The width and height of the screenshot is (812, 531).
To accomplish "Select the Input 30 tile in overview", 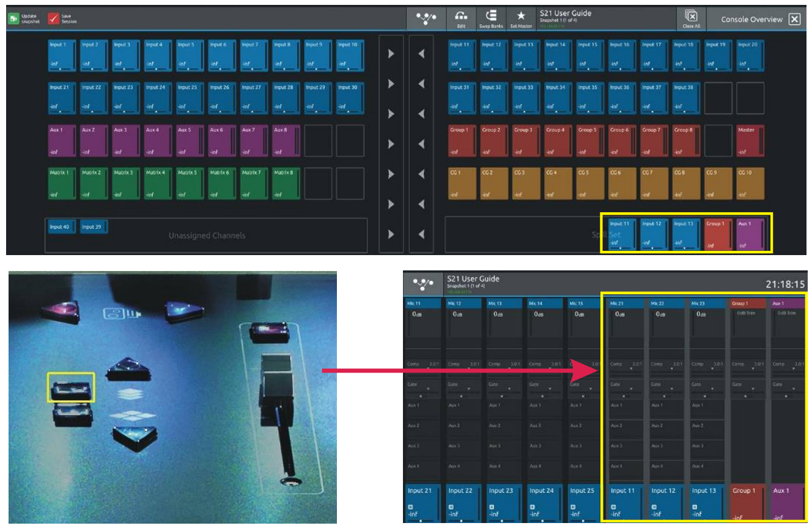I will (350, 98).
